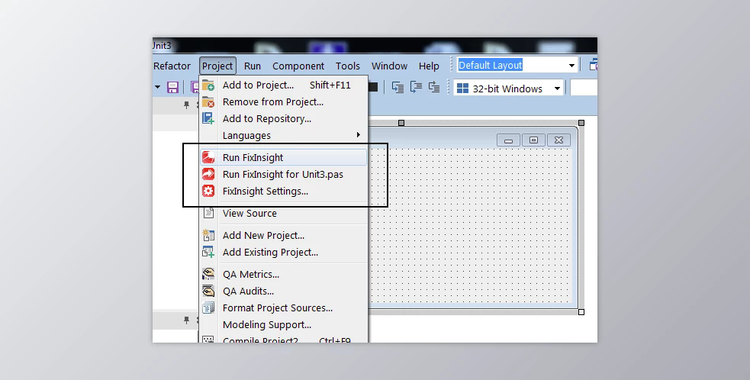Open the toolbar dropdown arrow beside Save
The width and height of the screenshot is (750, 380).
click(157, 87)
